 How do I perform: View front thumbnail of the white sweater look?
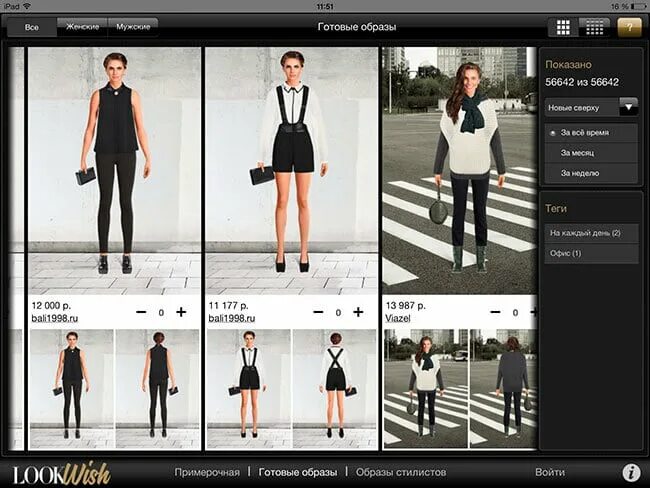(x=426, y=389)
